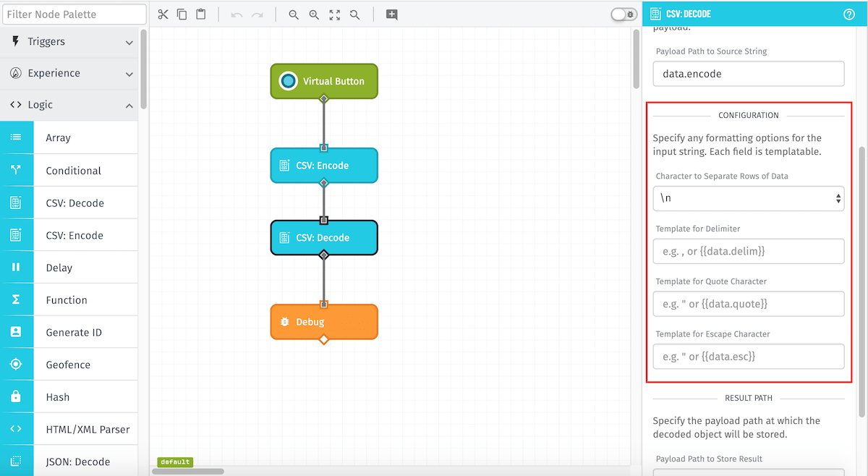868x476 pixels.
Task: Click the Hash label in palette
Action: (58, 397)
